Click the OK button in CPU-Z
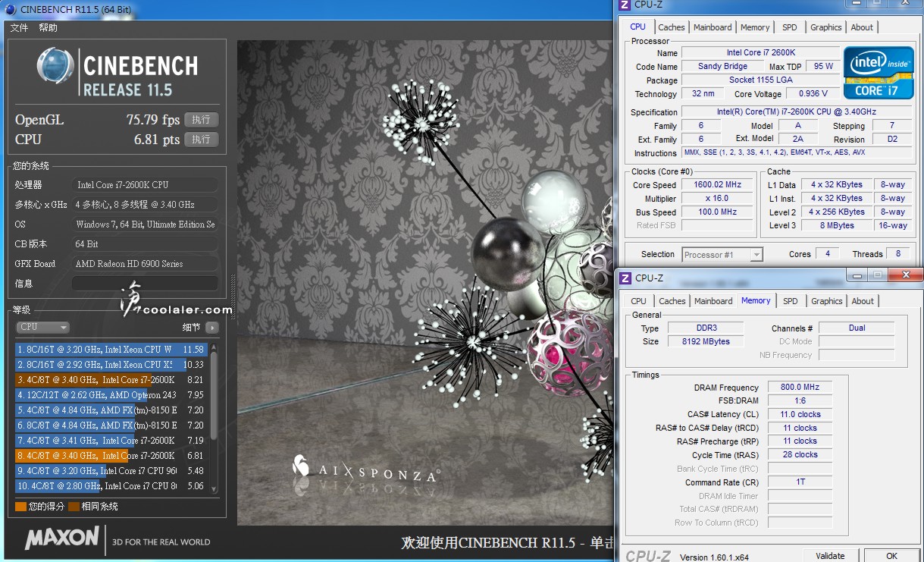The image size is (924, 562). 892,556
